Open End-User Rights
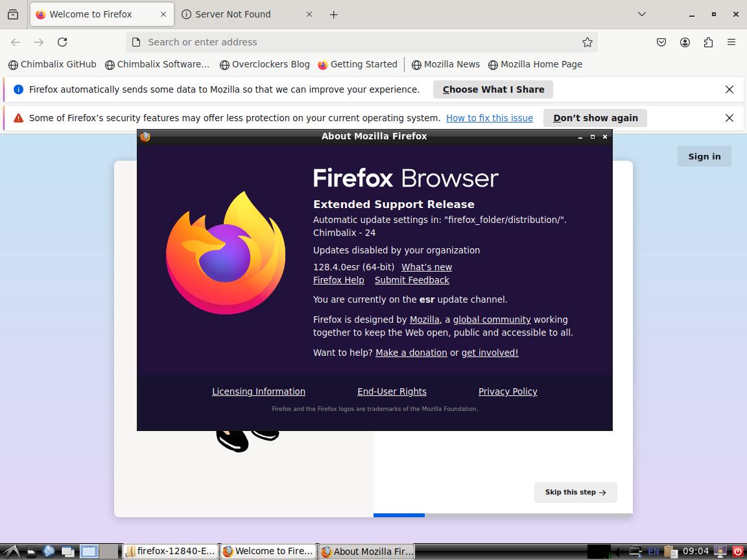The height and width of the screenshot is (560, 747). click(392, 391)
